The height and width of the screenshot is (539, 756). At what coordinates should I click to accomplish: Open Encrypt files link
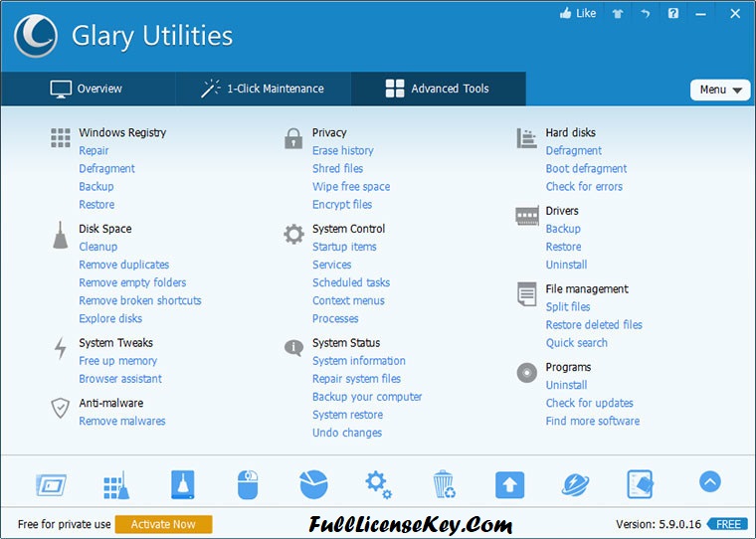[x=342, y=205]
